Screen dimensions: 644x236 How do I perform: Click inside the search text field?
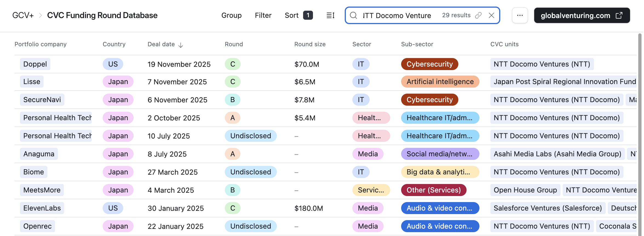click(x=397, y=15)
